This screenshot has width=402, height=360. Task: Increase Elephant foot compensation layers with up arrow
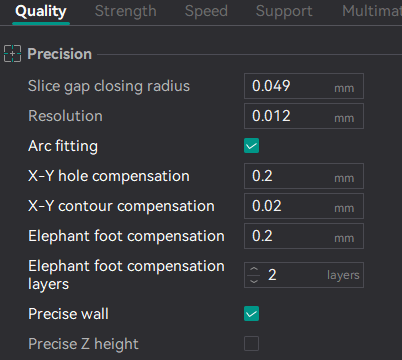click(254, 269)
